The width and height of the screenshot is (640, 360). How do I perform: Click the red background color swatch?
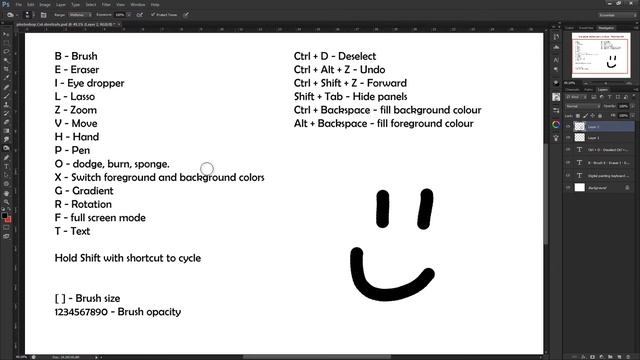(9, 220)
